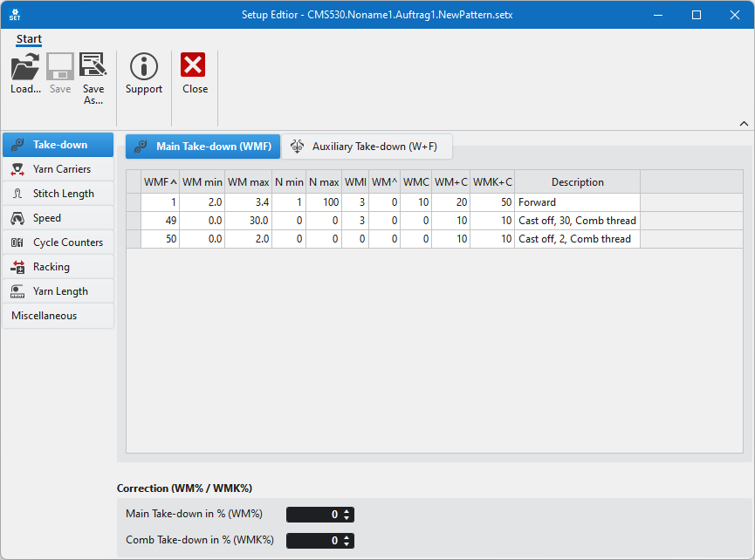Open Support info icon

click(x=144, y=67)
